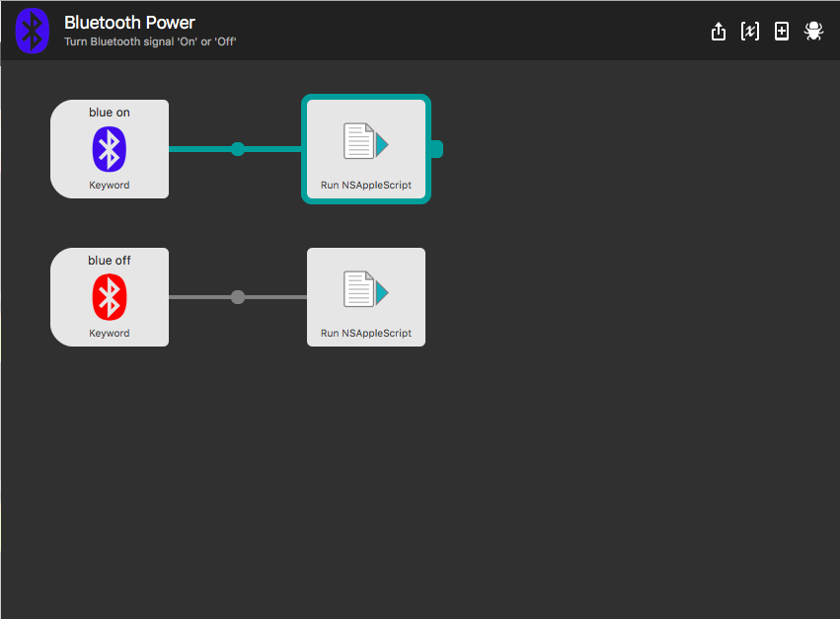Click 'Run NSAppleScript' label on the teal-outlined node
This screenshot has width=840, height=619.
[x=366, y=186]
